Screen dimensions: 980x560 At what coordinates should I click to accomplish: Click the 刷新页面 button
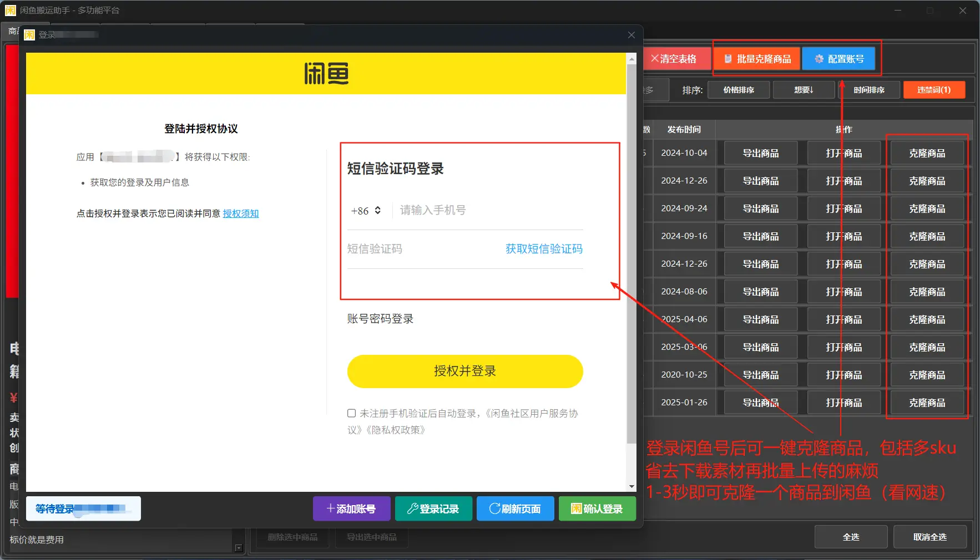[516, 508]
